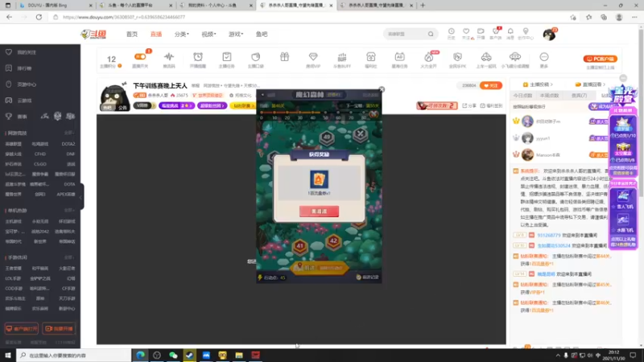Switch to the 今日点数 tab

point(522,95)
